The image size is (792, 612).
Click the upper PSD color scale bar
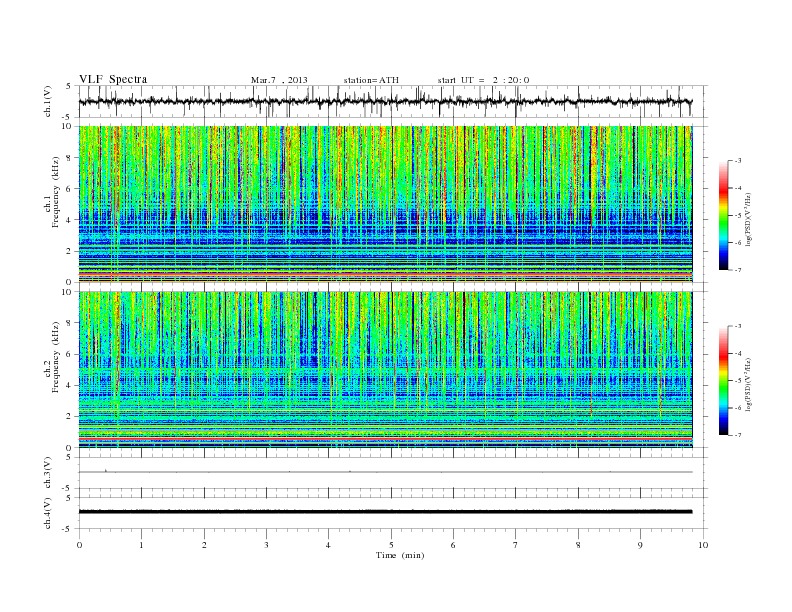[x=724, y=215]
